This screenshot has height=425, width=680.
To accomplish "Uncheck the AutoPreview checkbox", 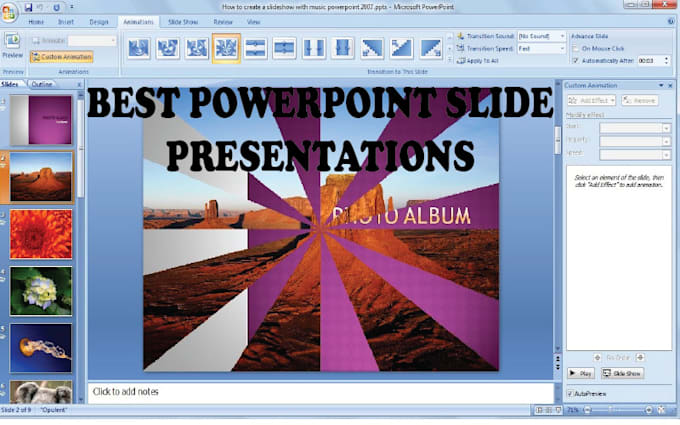I will (x=572, y=393).
